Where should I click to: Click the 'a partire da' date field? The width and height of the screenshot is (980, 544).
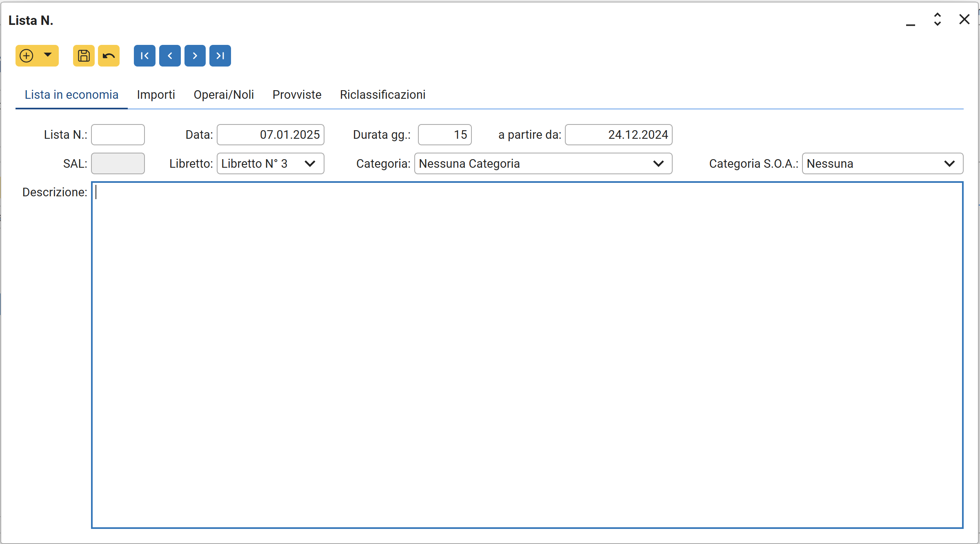618,135
